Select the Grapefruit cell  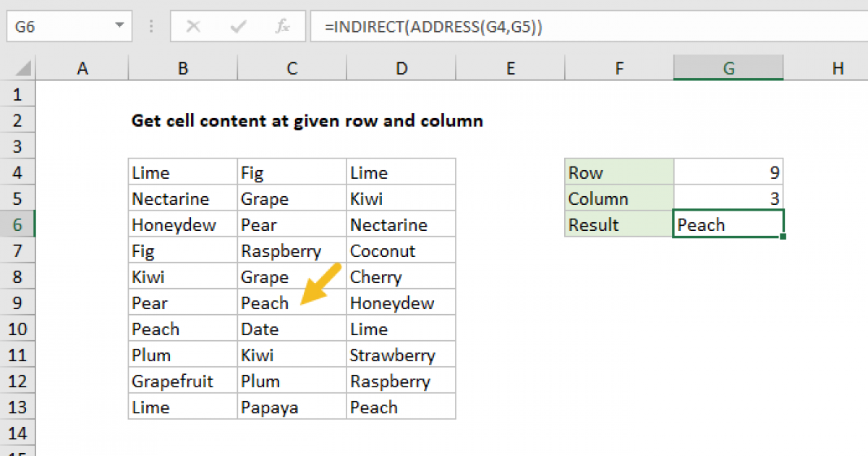point(183,381)
